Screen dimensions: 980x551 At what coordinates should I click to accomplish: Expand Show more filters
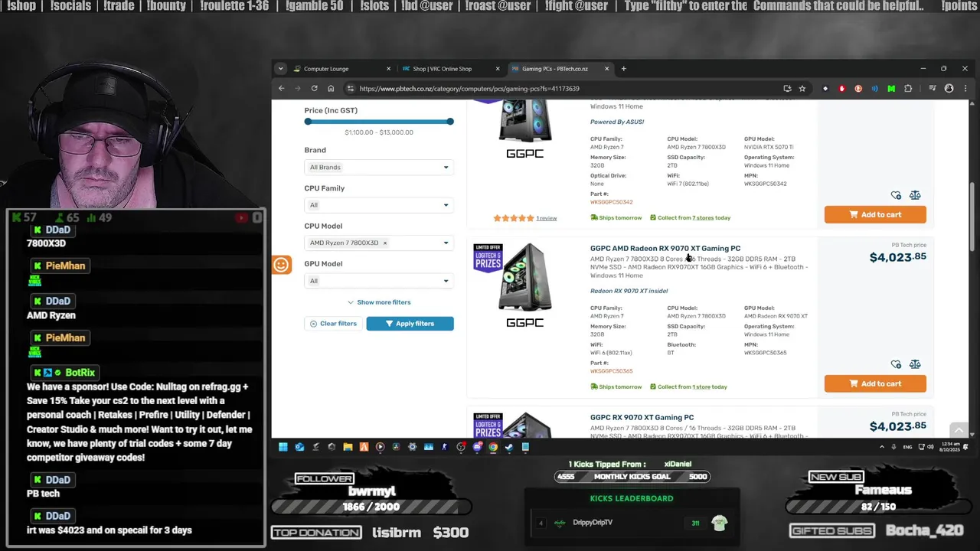click(x=379, y=302)
